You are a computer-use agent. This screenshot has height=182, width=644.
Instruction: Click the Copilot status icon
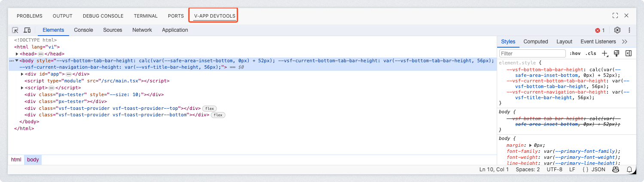tap(616, 170)
